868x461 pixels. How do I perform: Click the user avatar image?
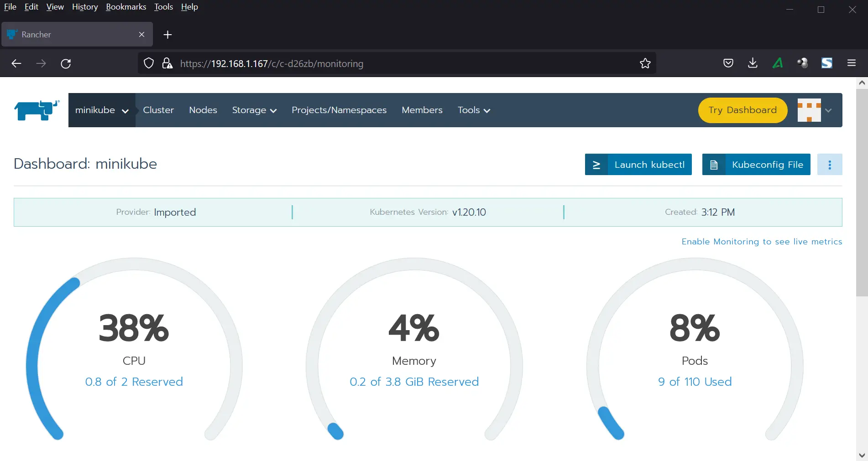pyautogui.click(x=809, y=110)
